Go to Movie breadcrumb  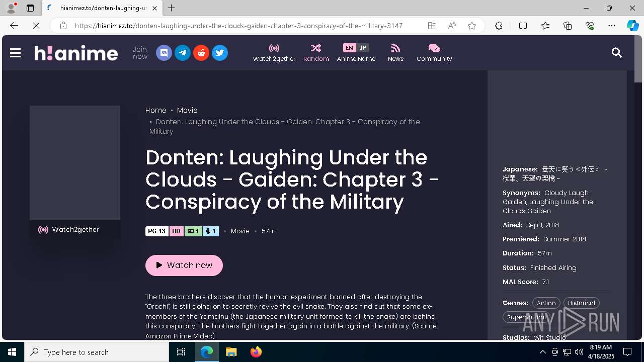[x=187, y=110]
